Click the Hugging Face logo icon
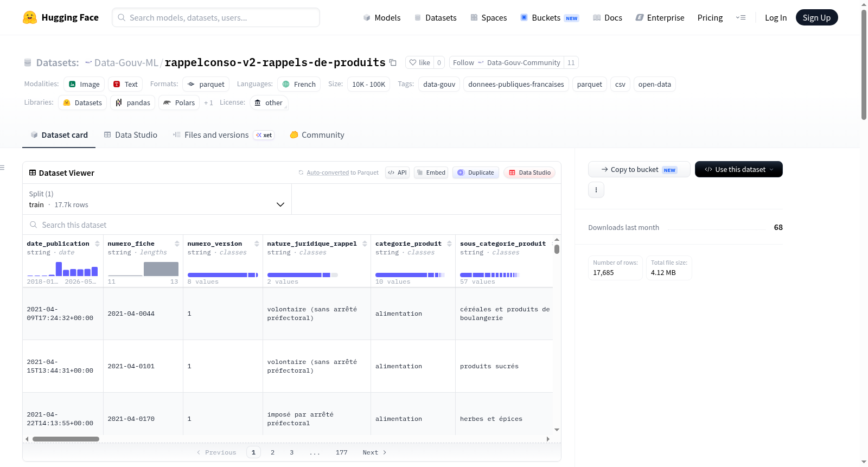This screenshot has height=467, width=868. 30,17
